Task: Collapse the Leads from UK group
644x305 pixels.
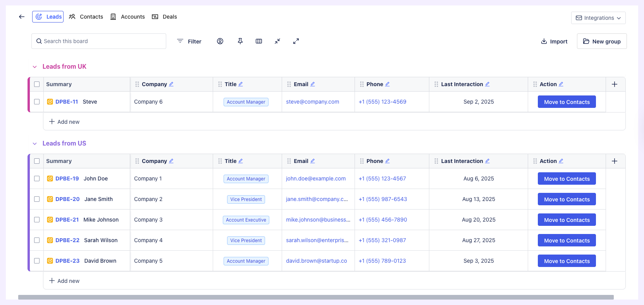Action: (35, 67)
